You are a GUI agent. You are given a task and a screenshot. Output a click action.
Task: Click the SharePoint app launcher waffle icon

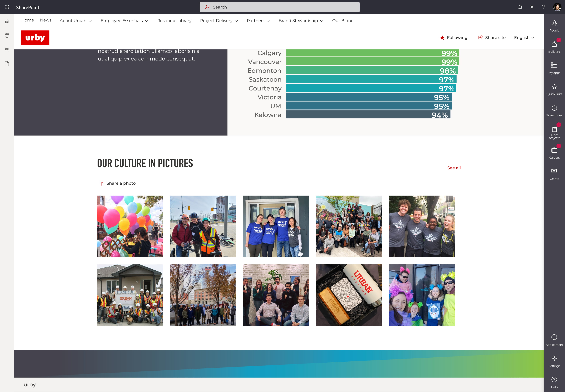[7, 7]
